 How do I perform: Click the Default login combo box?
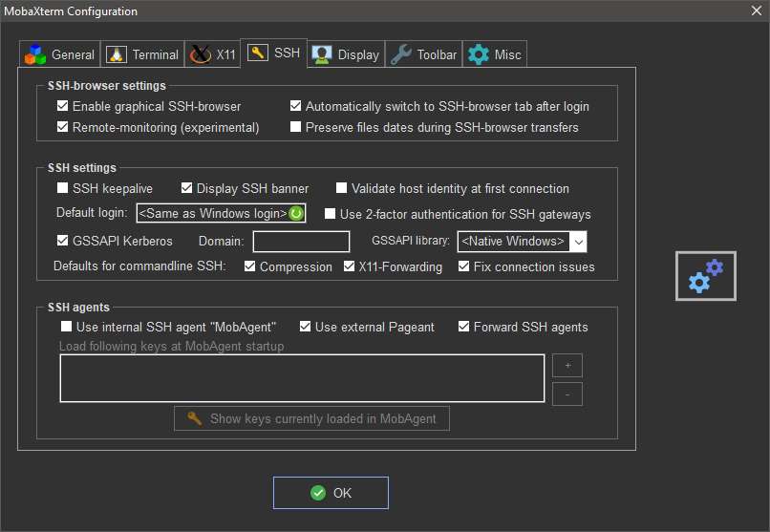tap(212, 214)
